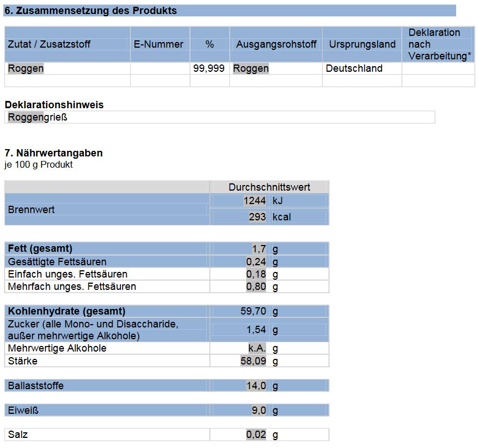The width and height of the screenshot is (478, 448).
Task: Click the Roggen entry under Ausgangsrohstoff
Action: click(251, 68)
